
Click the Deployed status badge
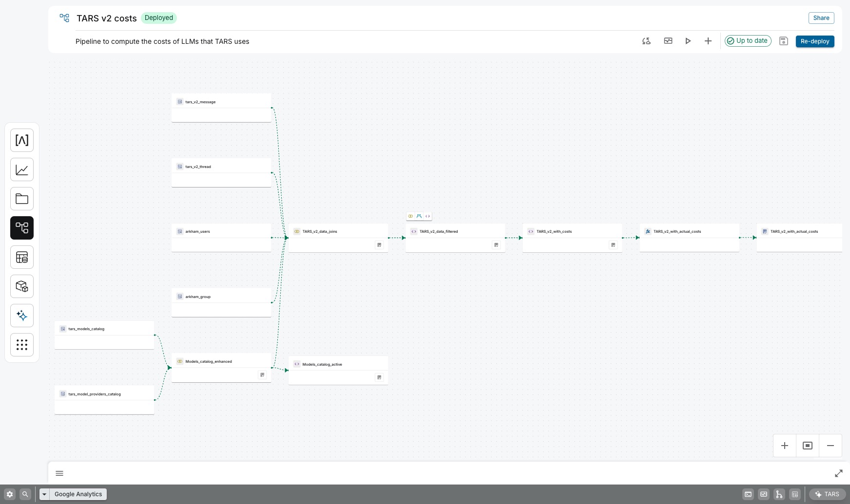click(x=159, y=18)
